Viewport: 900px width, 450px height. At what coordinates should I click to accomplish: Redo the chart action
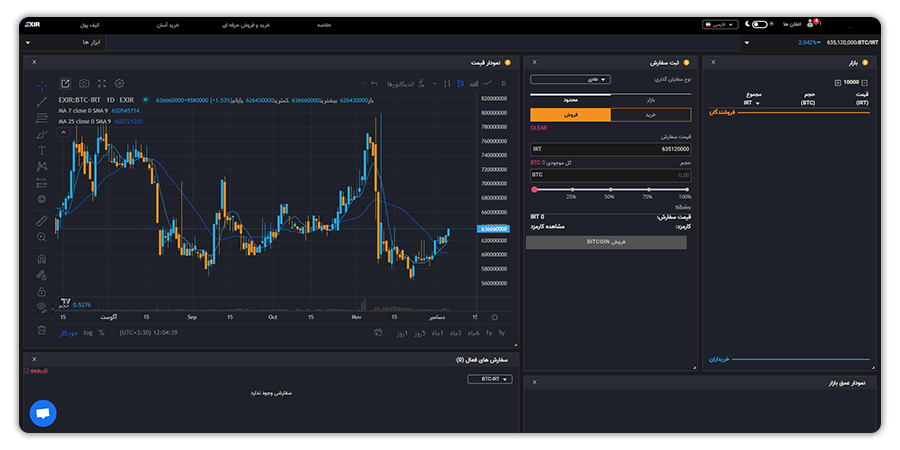[x=361, y=84]
